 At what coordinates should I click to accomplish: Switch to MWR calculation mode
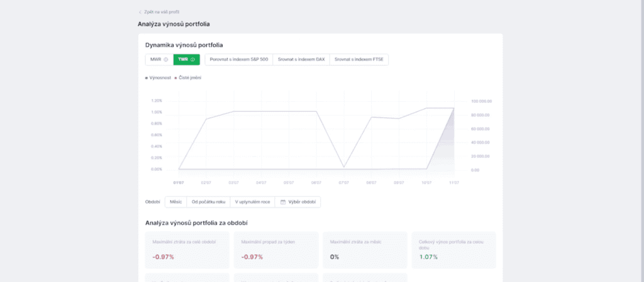tap(156, 60)
